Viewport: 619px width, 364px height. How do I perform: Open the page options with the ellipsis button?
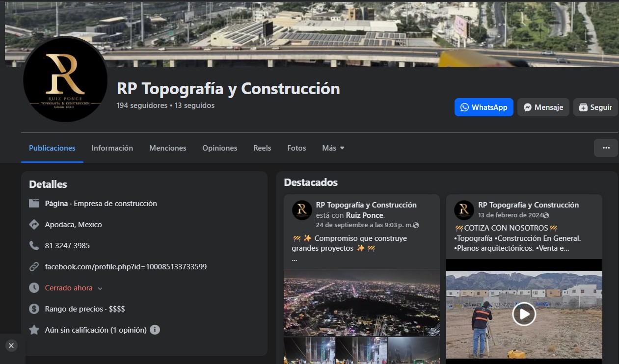pyautogui.click(x=606, y=148)
